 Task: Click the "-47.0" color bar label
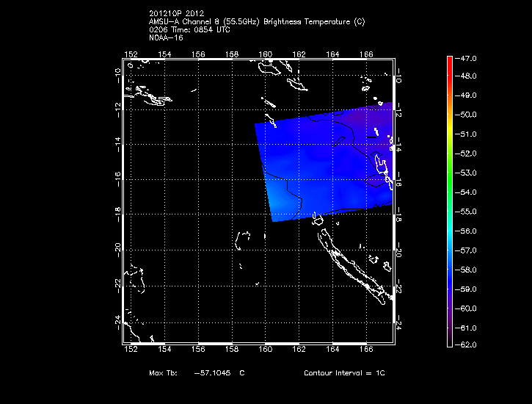click(465, 59)
